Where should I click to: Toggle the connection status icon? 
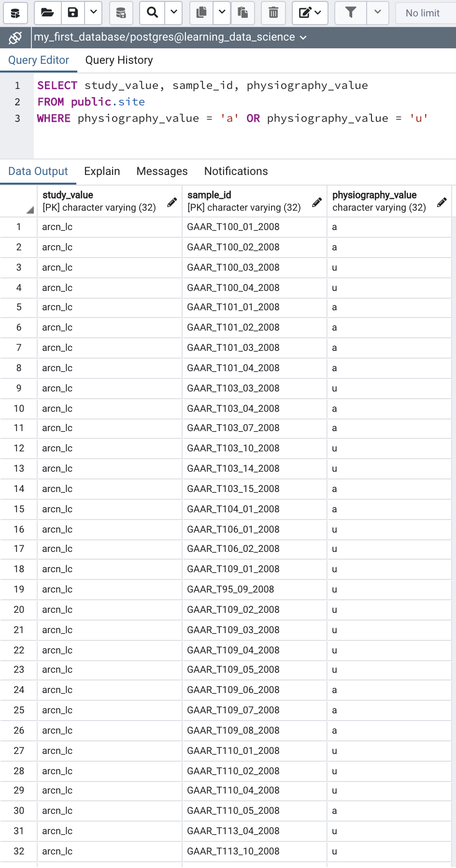tap(15, 37)
